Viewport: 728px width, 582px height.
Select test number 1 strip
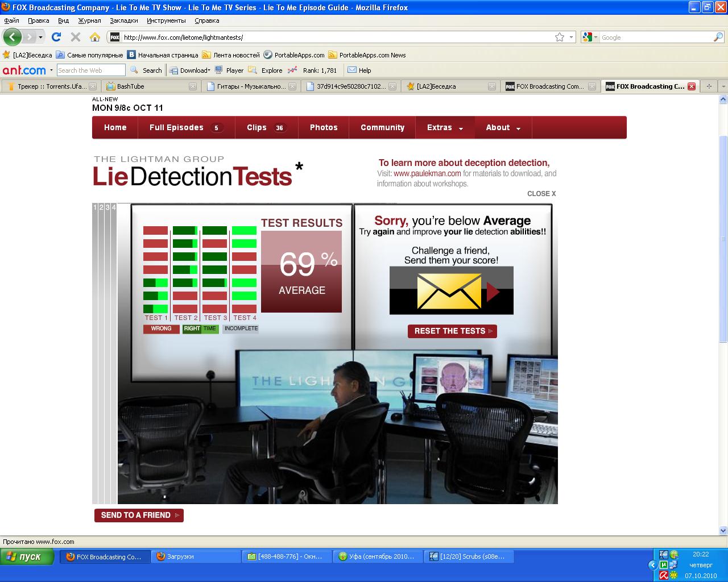95,352
